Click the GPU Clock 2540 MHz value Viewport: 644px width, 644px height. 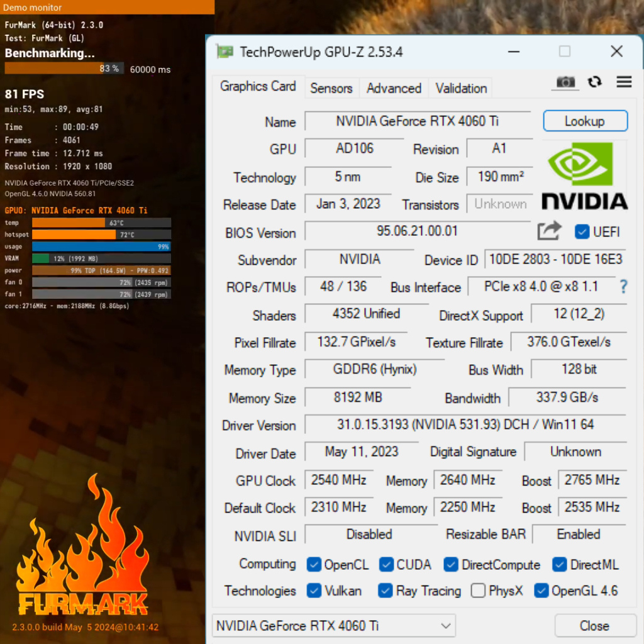click(x=339, y=480)
